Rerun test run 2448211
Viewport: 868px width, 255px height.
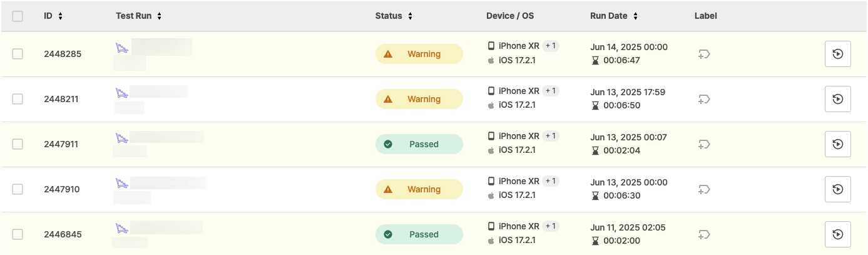point(837,99)
